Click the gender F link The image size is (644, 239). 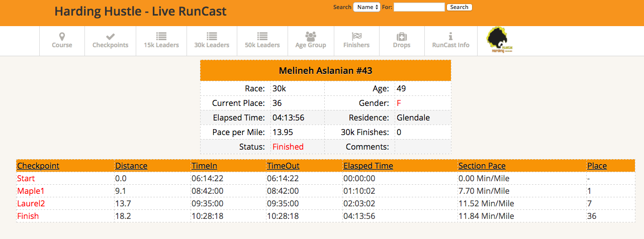[399, 103]
